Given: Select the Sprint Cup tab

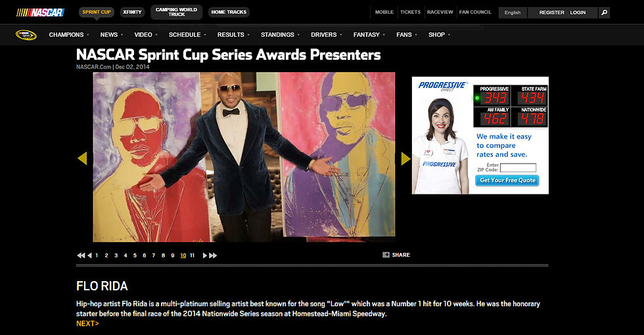Looking at the screenshot, I should 97,12.
